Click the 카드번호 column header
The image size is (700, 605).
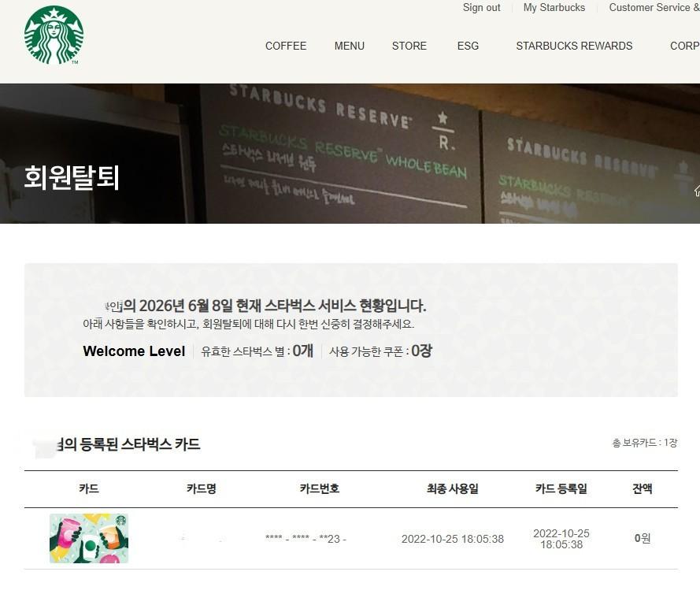click(x=320, y=489)
